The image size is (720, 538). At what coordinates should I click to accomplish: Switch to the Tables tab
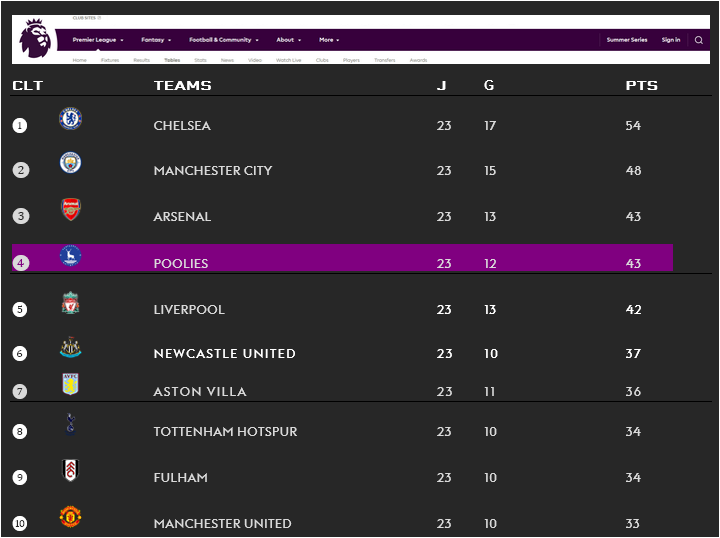[x=172, y=60]
